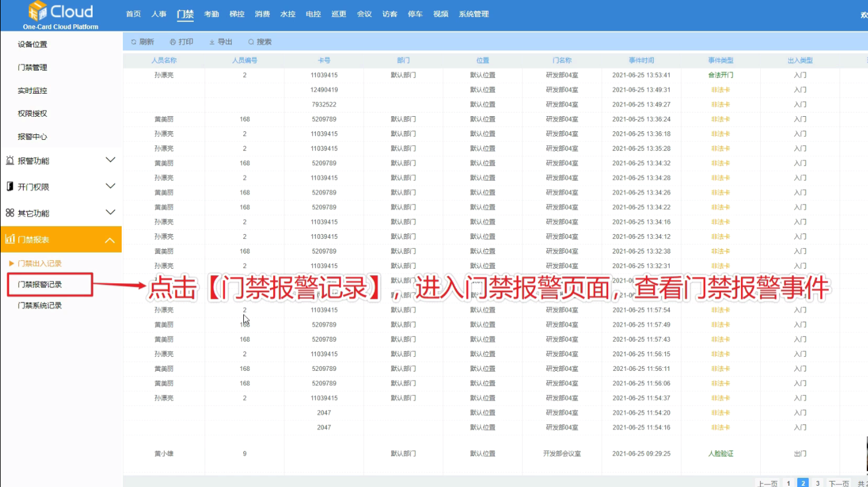Click the 开门权限 door icon
Screen dimensions: 868x487
(10, 186)
